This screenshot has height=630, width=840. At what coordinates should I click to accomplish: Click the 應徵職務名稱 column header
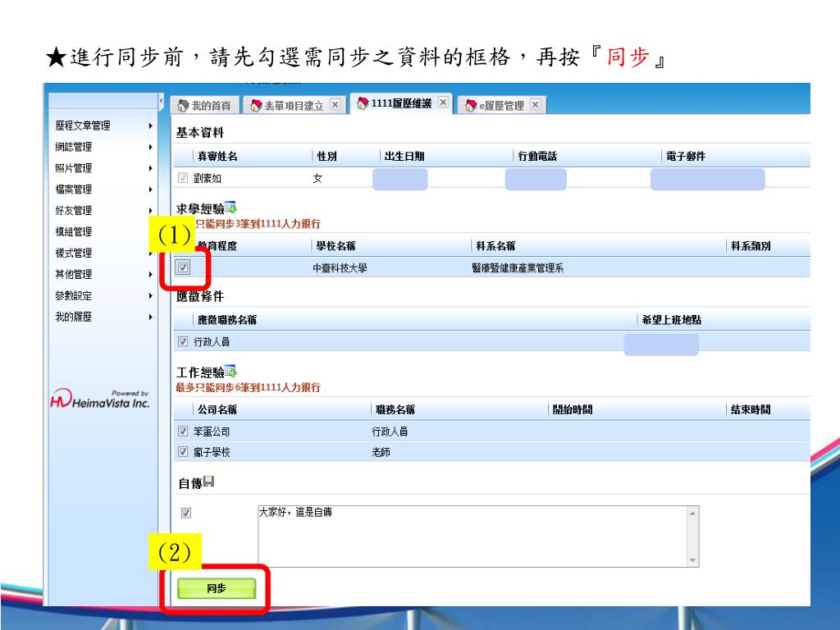[x=227, y=320]
